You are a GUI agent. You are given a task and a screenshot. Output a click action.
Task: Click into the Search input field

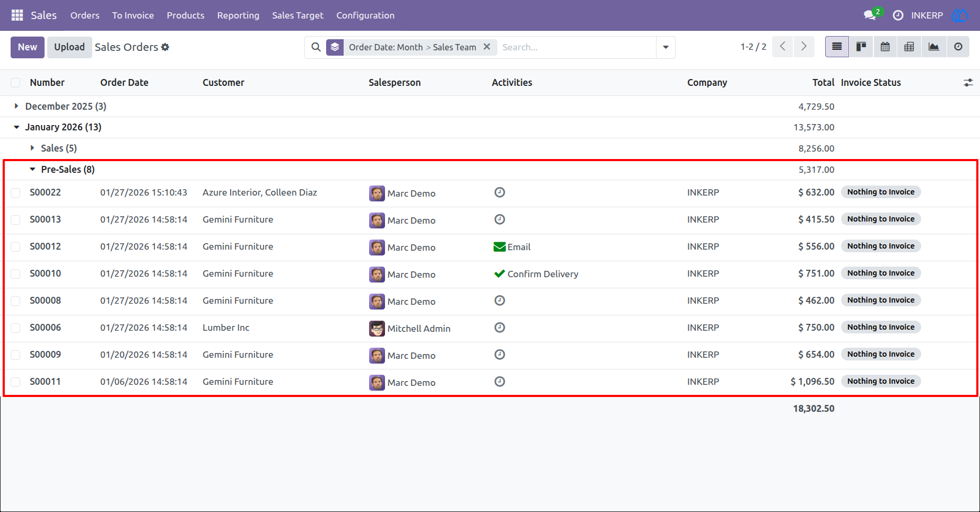(577, 47)
